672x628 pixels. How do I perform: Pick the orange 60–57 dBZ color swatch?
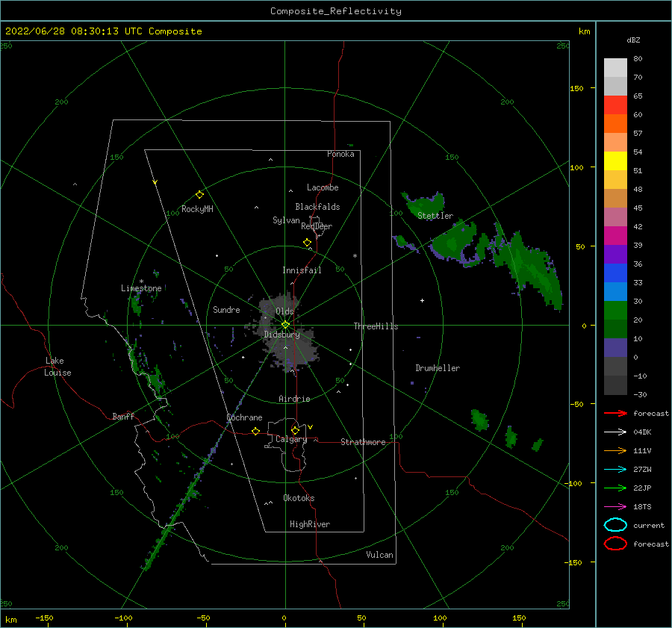click(615, 123)
